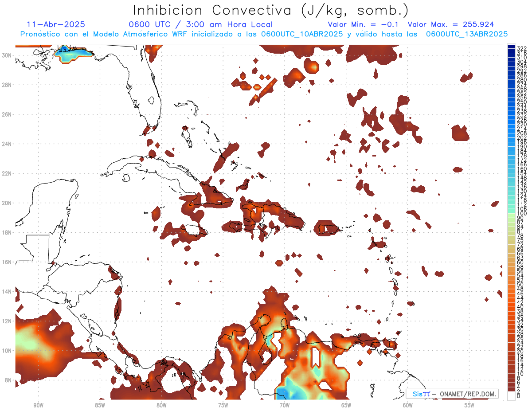
Task: Click the date label '11-Abr-2025'
Action: pos(56,25)
